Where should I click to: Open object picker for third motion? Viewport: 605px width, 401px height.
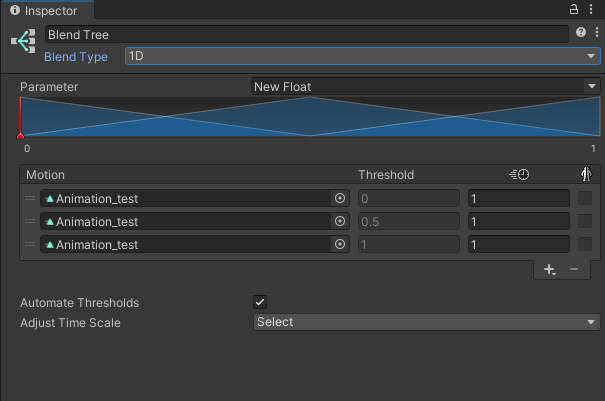[340, 244]
